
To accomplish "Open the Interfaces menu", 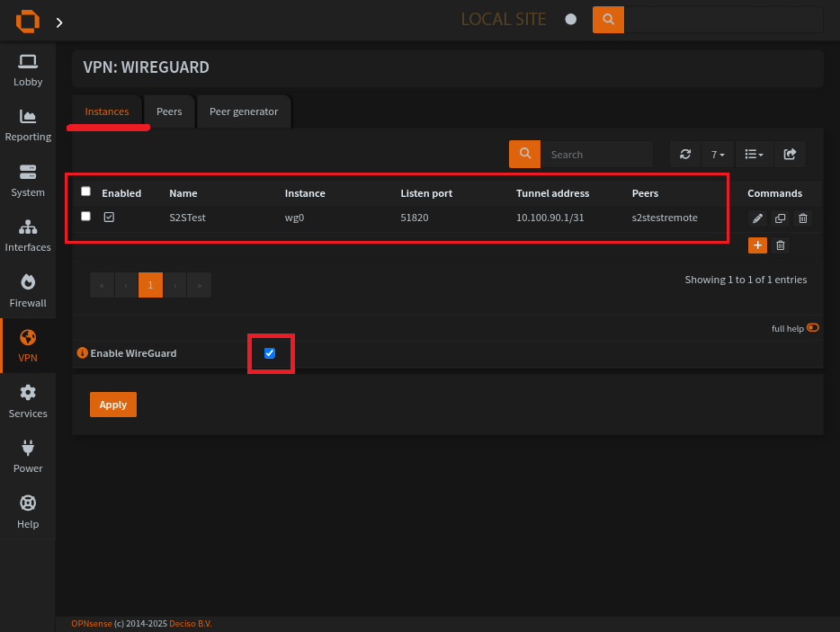I will [x=28, y=236].
